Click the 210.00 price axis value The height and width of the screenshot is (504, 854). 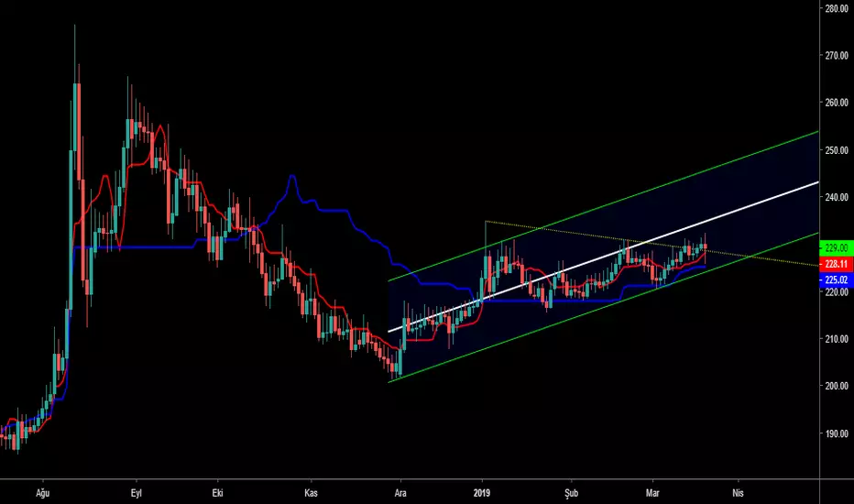(837, 339)
